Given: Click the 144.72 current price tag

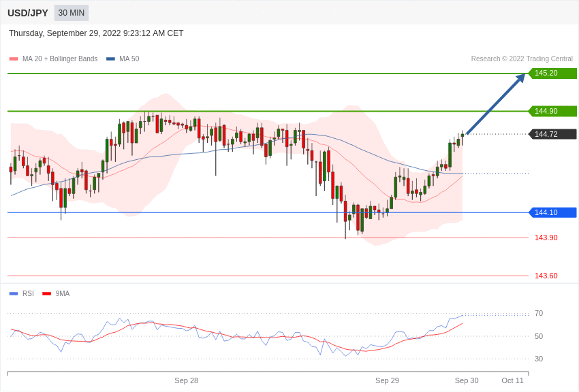Looking at the screenshot, I should click(553, 134).
